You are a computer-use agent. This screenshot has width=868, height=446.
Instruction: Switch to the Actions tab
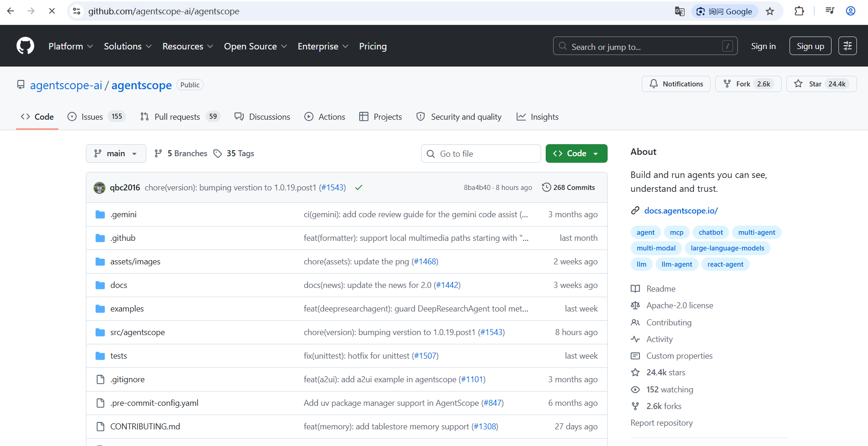pos(325,117)
